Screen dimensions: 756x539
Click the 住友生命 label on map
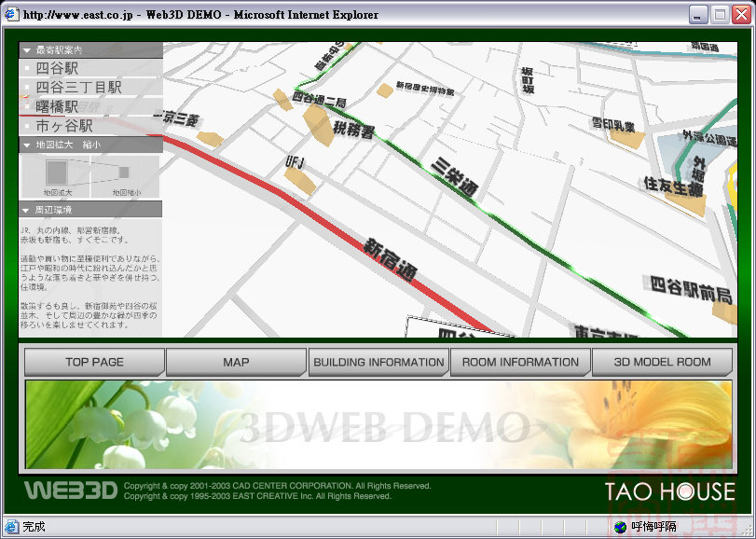674,187
